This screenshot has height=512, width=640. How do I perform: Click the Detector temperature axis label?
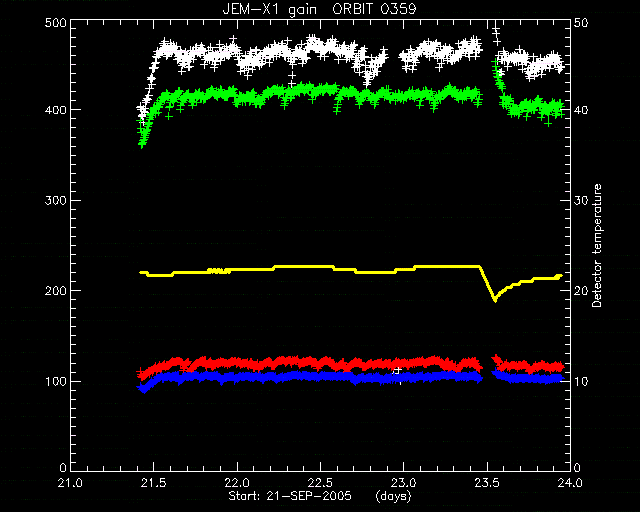click(597, 246)
